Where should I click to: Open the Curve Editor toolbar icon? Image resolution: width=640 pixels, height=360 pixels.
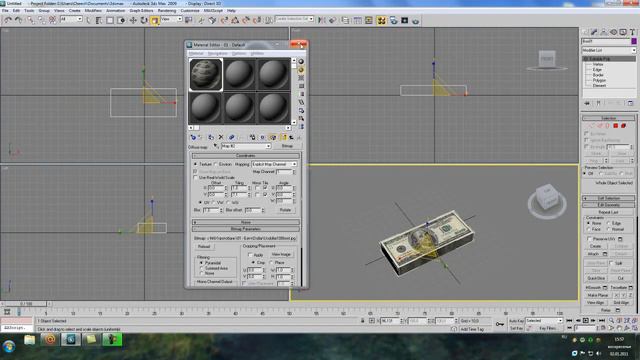point(358,20)
